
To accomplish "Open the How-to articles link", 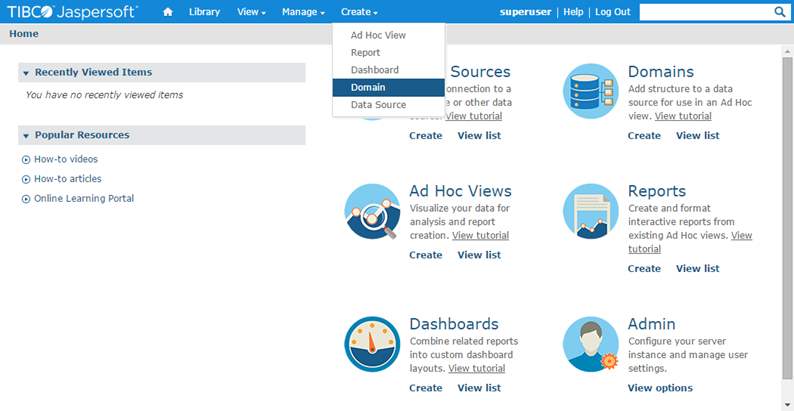I will [x=68, y=179].
